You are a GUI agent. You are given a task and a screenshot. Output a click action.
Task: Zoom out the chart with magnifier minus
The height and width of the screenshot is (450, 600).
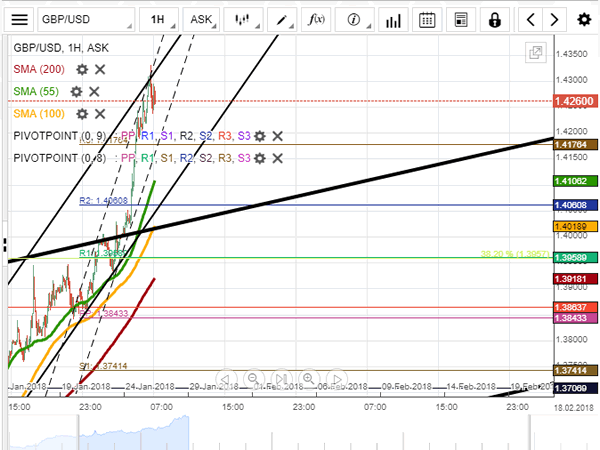[x=252, y=376]
